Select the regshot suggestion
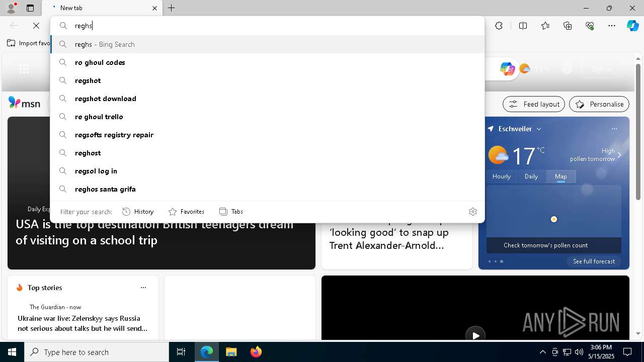Viewport: 644px width, 362px height. [x=267, y=80]
